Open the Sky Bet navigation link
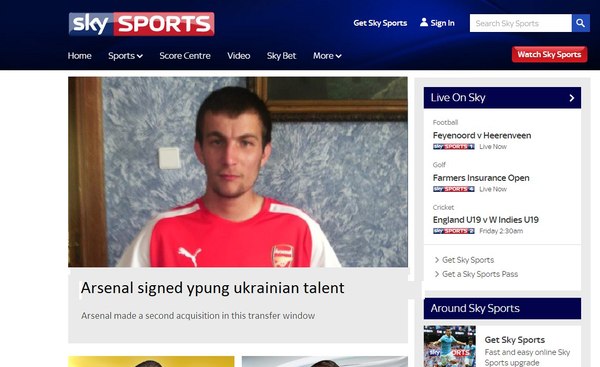Screen dimensions: 600x367 click(281, 56)
